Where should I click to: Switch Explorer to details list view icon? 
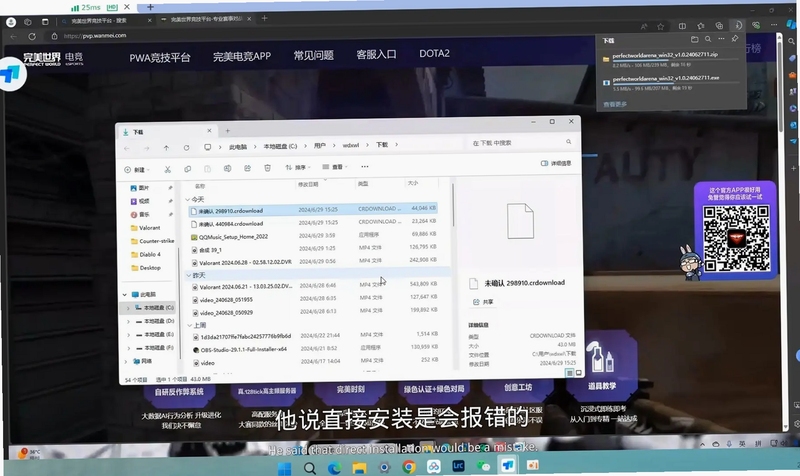[569, 373]
